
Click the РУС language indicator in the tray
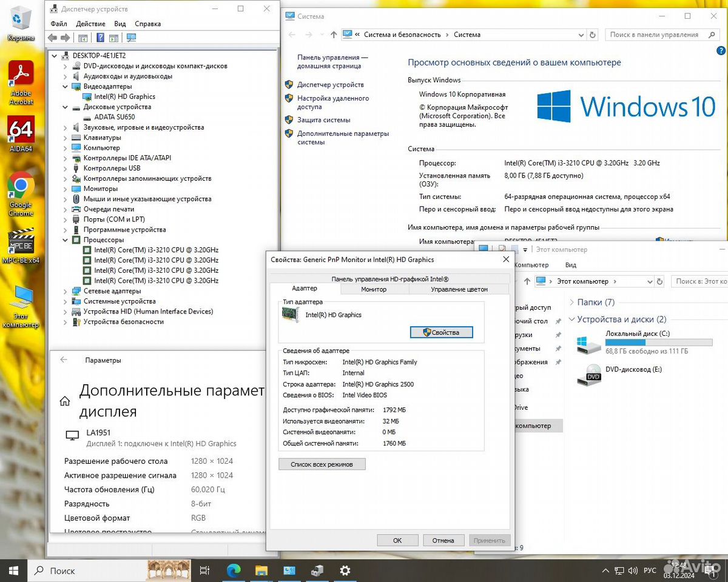(650, 571)
